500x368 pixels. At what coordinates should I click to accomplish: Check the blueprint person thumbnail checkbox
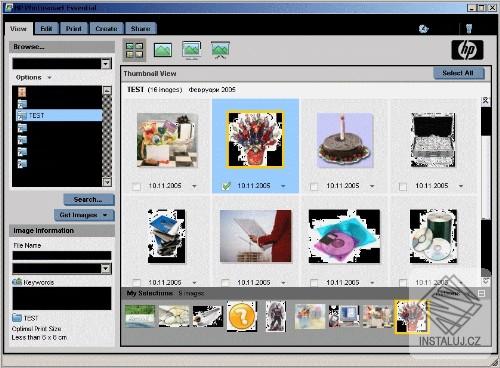coord(225,283)
